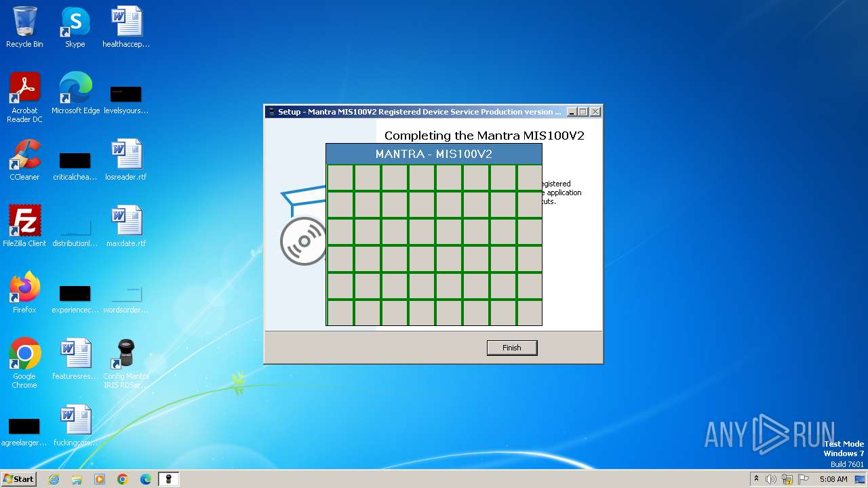Open the network status tray icon
Viewport: 868px width, 488px height.
(787, 479)
